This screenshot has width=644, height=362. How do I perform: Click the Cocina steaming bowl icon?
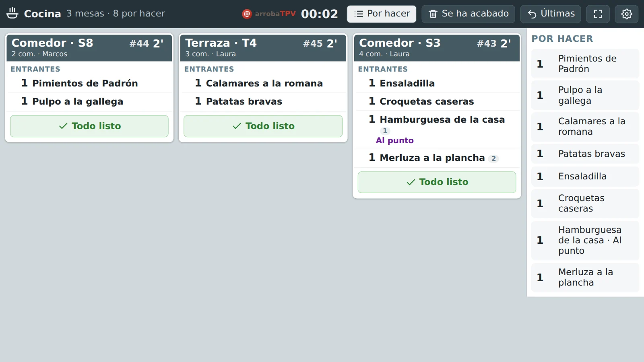point(12,13)
